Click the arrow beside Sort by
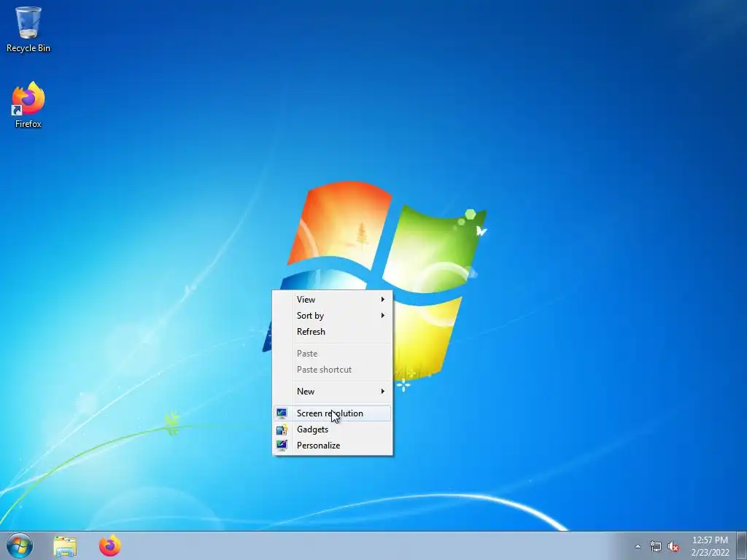Screen dimensions: 747x560 pos(382,315)
